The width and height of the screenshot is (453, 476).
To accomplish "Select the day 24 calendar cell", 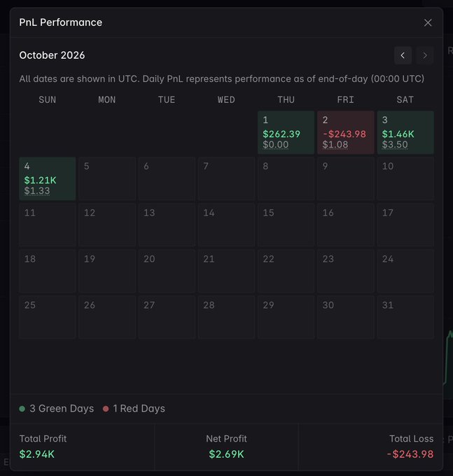I will point(405,271).
